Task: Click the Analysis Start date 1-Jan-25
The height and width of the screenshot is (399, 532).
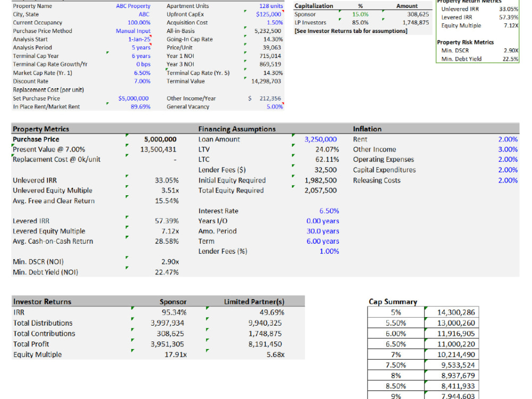Action: click(139, 39)
